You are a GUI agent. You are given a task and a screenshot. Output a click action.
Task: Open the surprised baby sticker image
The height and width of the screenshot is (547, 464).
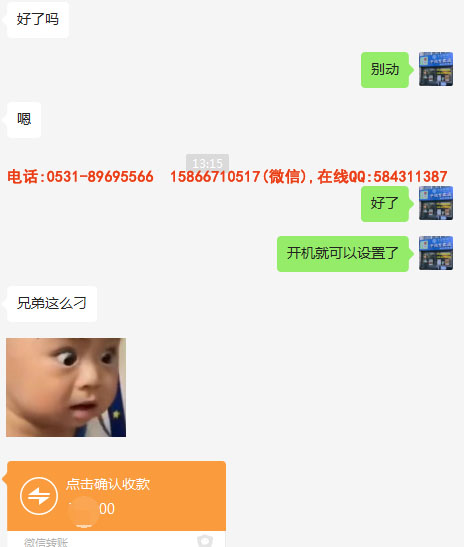[x=66, y=387]
